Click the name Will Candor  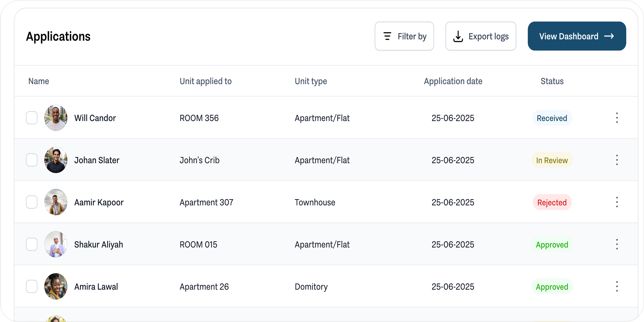95,118
